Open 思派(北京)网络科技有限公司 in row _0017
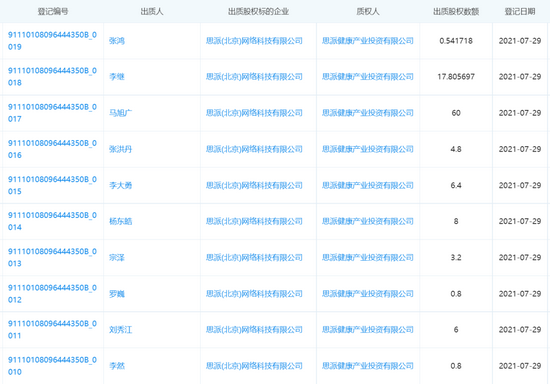 coord(254,113)
